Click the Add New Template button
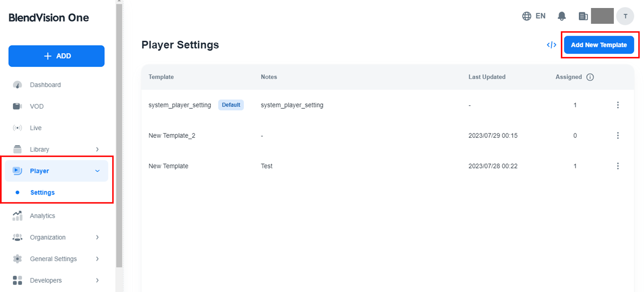Viewport: 644px width, 292px height. (x=599, y=45)
